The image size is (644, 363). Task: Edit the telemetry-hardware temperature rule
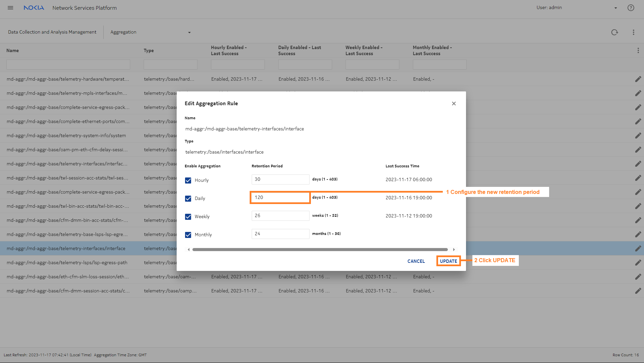coord(638,79)
